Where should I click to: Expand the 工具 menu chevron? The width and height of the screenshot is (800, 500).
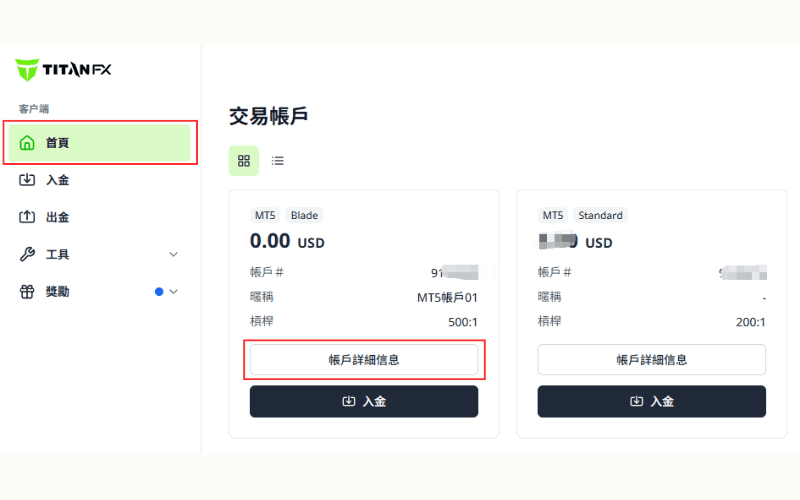tap(173, 254)
